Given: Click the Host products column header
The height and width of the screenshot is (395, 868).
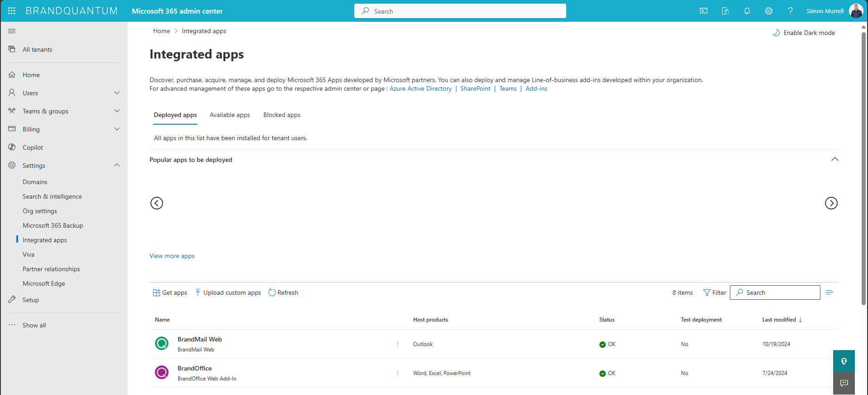Looking at the screenshot, I should point(430,320).
